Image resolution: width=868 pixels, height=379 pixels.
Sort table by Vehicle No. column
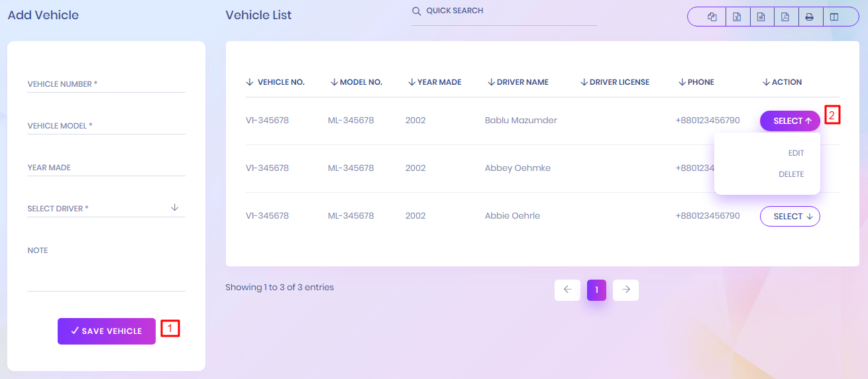[x=275, y=82]
